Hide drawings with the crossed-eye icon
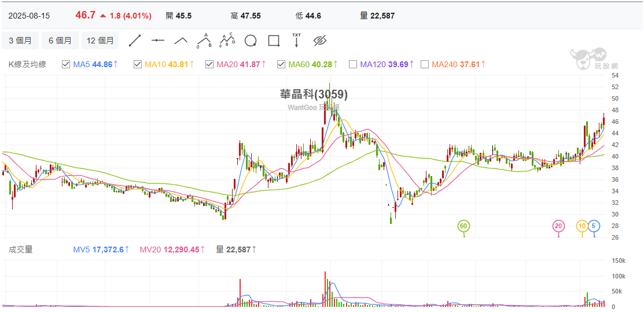The image size is (644, 312). (x=320, y=41)
